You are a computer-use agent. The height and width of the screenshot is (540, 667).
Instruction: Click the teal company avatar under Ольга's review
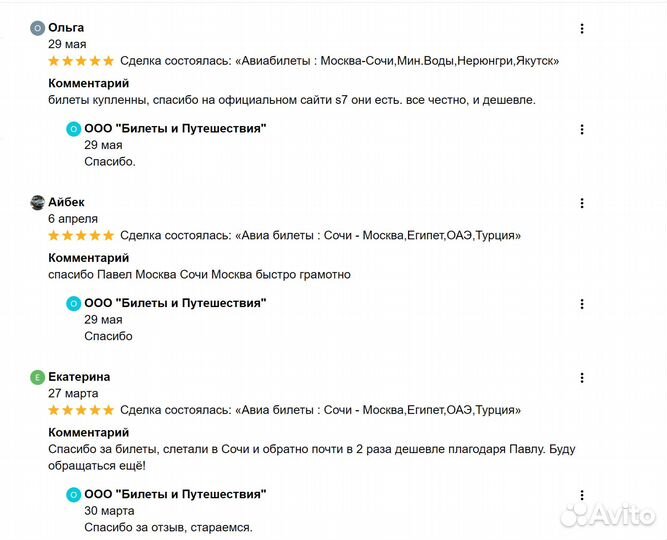74,129
